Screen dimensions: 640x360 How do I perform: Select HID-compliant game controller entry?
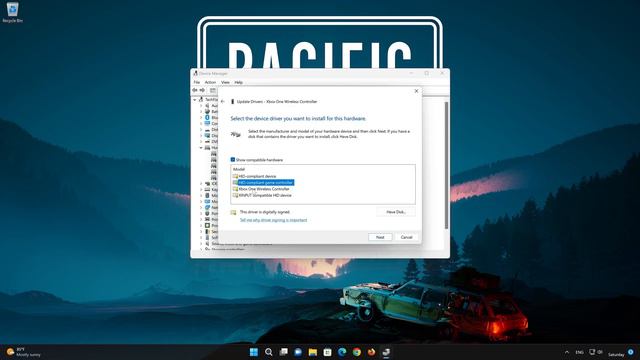[266, 182]
